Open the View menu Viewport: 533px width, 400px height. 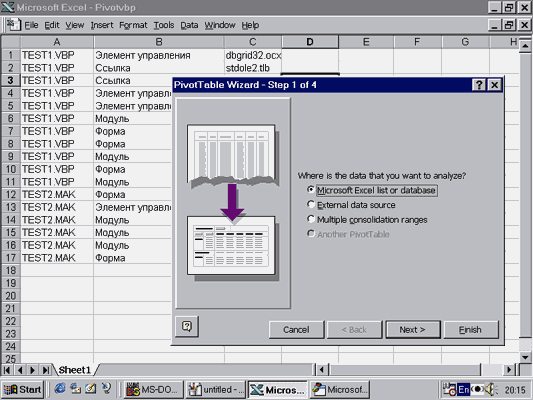[x=75, y=25]
